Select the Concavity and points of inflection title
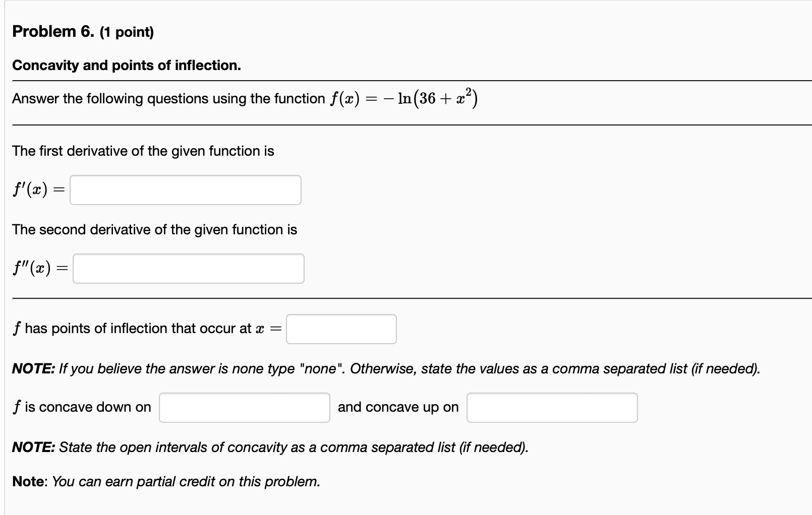 (x=127, y=65)
